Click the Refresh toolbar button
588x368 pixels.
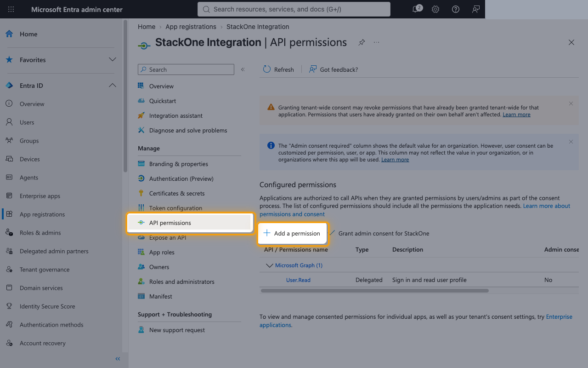278,69
